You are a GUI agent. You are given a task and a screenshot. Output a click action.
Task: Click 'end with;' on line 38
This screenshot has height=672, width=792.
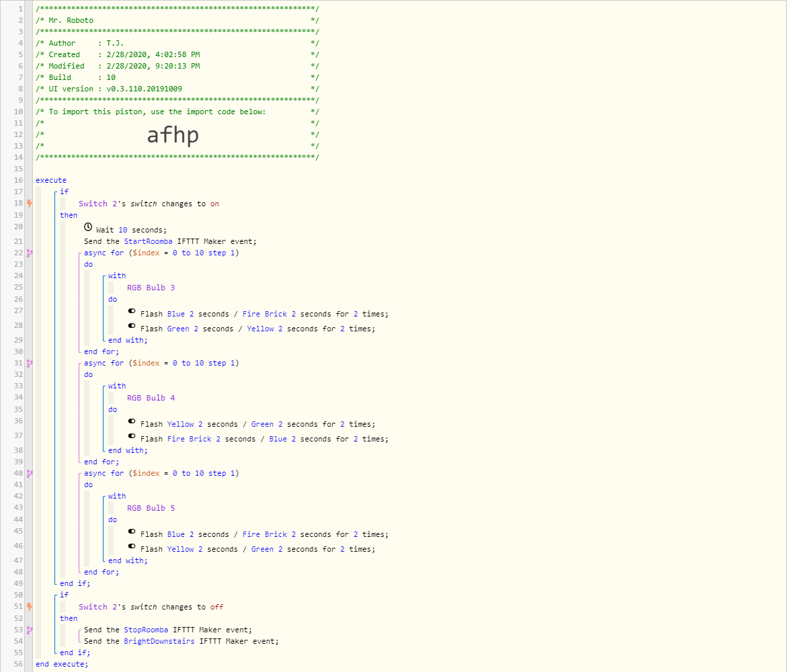tap(128, 450)
